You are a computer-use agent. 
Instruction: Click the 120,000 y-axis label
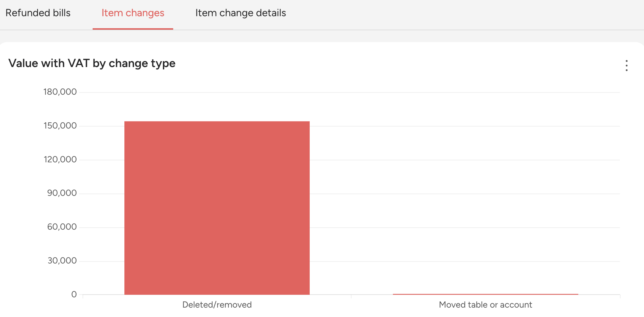(x=60, y=160)
